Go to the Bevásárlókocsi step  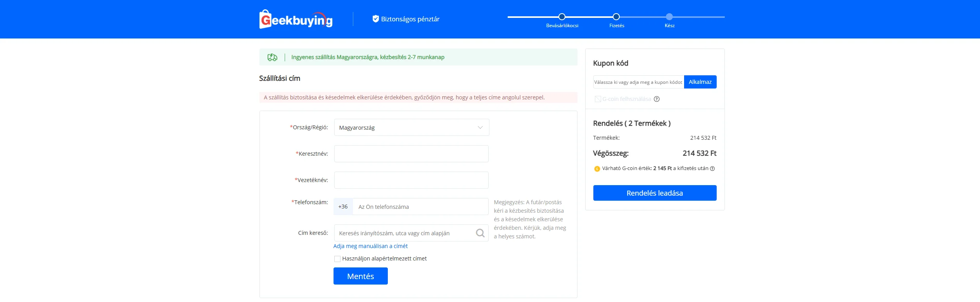(x=562, y=17)
